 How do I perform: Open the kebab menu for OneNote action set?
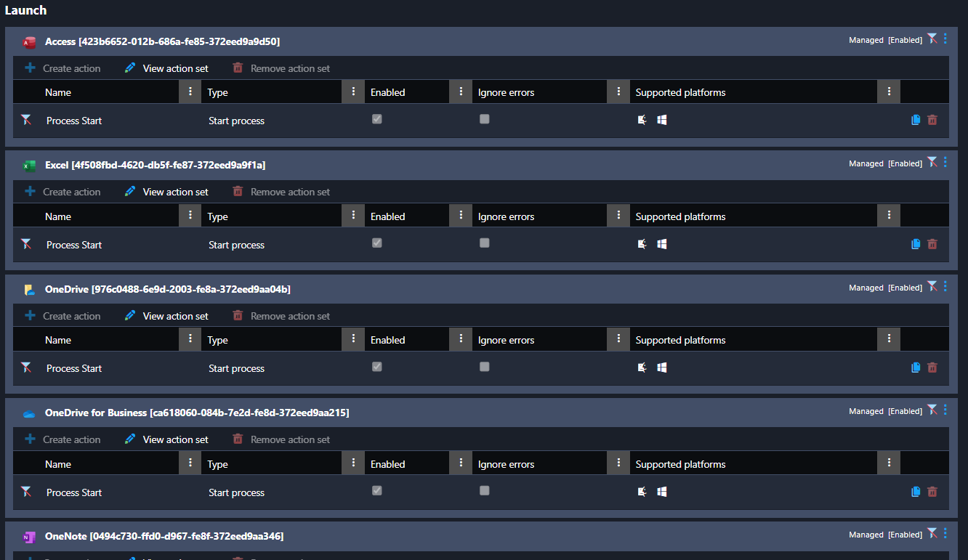click(x=945, y=533)
